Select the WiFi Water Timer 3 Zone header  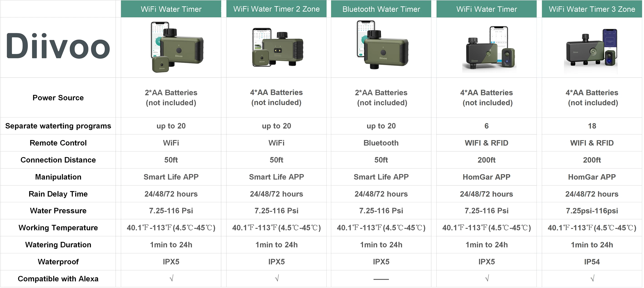tap(592, 9)
